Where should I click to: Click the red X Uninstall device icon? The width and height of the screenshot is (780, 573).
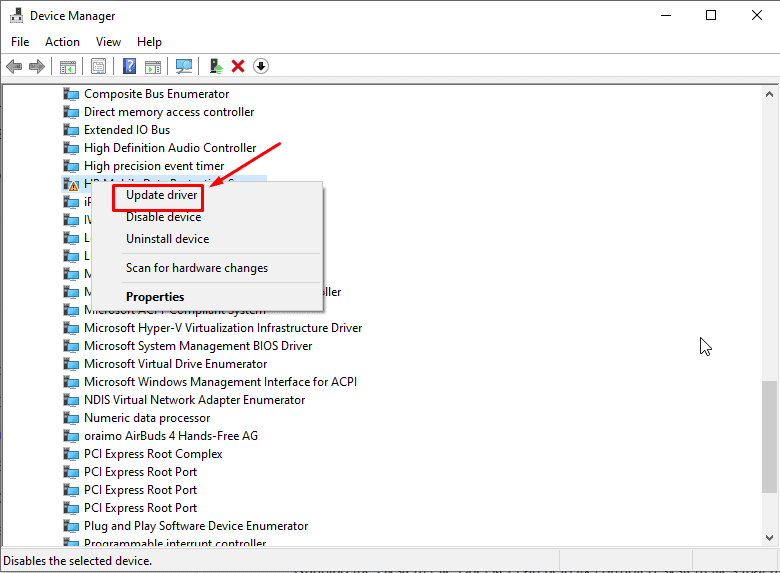click(238, 66)
